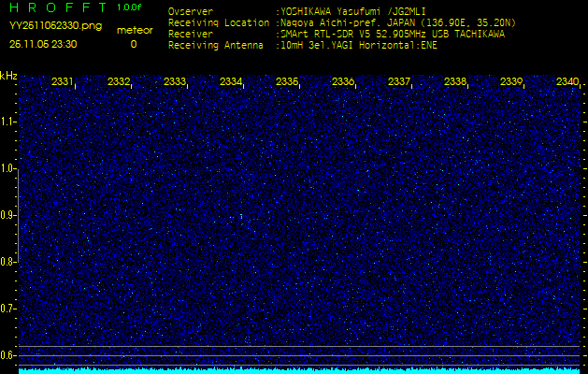Click the 2335 time marker

click(287, 82)
